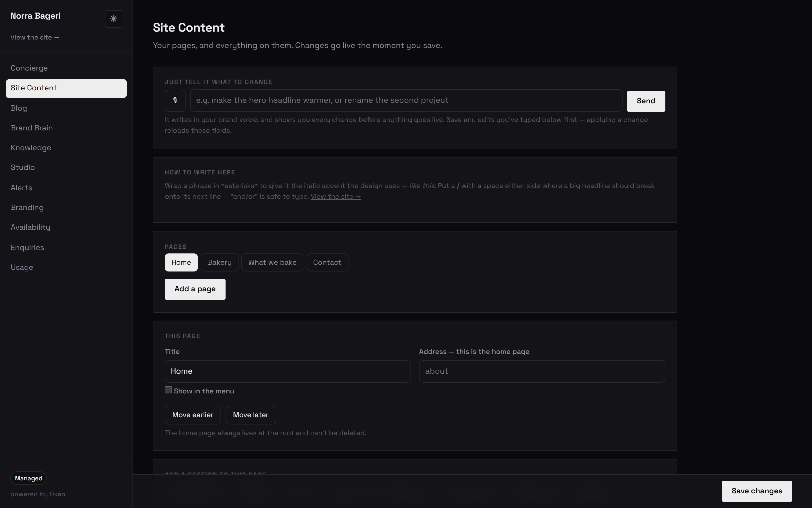
Task: Click Add a page
Action: 195,289
